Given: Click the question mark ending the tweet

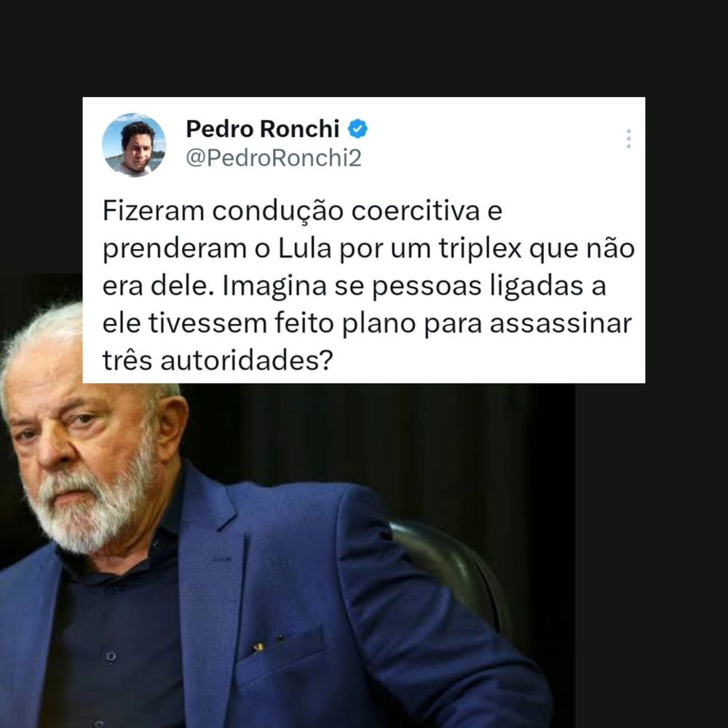Looking at the screenshot, I should pos(327,360).
